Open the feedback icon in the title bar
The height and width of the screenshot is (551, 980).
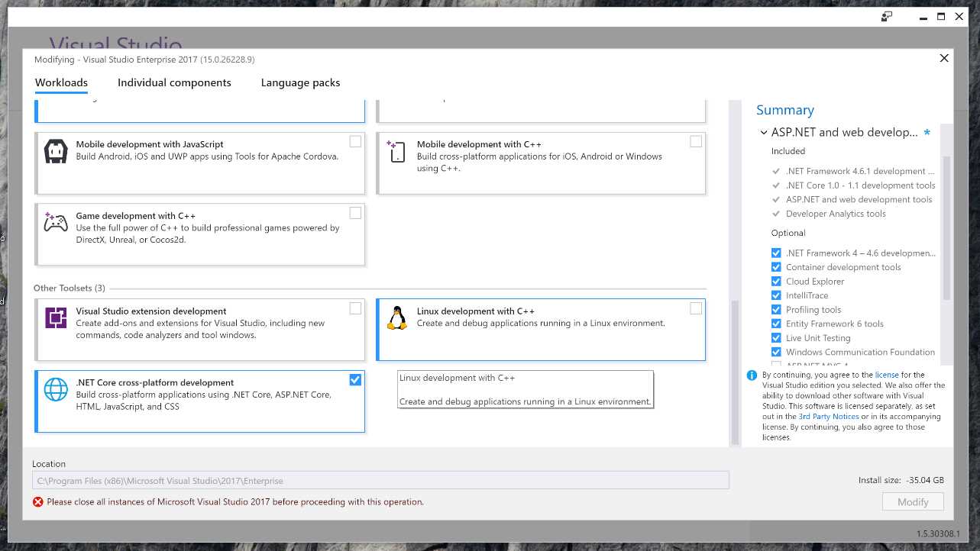pyautogui.click(x=886, y=15)
